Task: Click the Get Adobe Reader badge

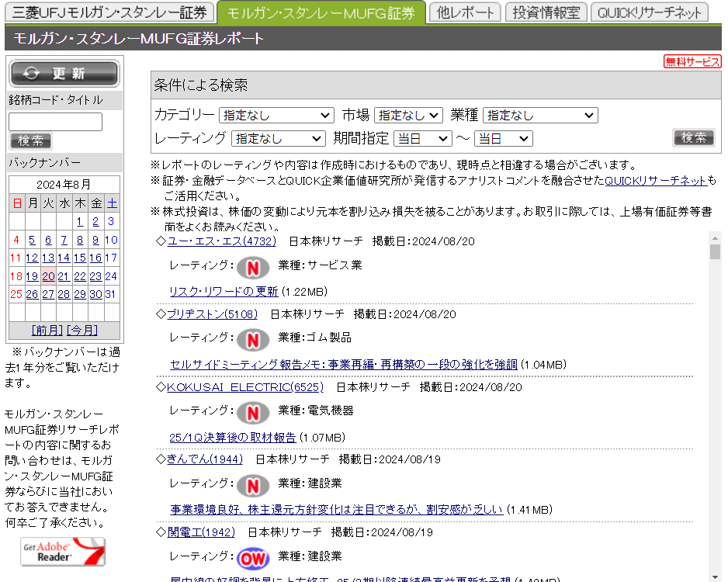Action: coord(63,552)
